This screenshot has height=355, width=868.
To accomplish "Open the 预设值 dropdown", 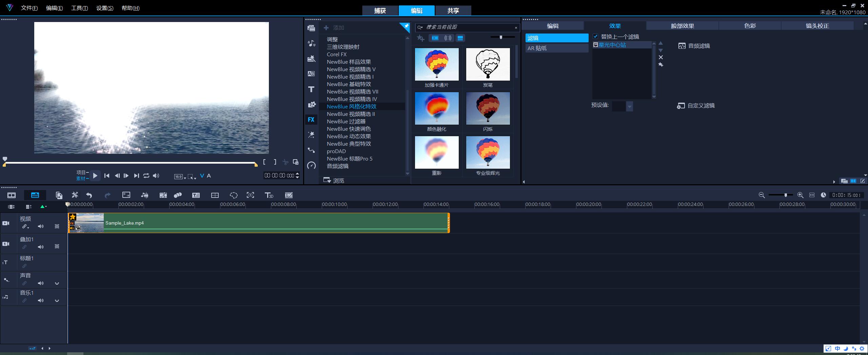I will click(x=630, y=106).
